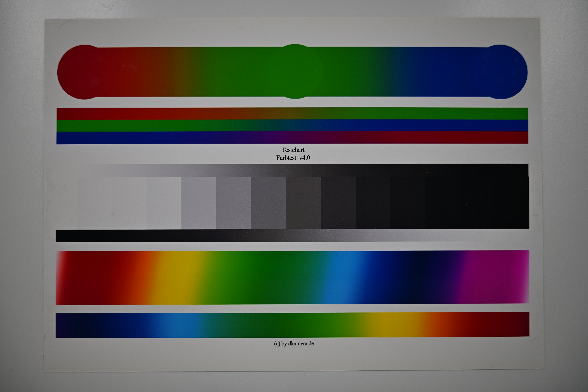Select the solid red circle on the top bar
Viewport: 588px width, 392px height.
pos(84,72)
